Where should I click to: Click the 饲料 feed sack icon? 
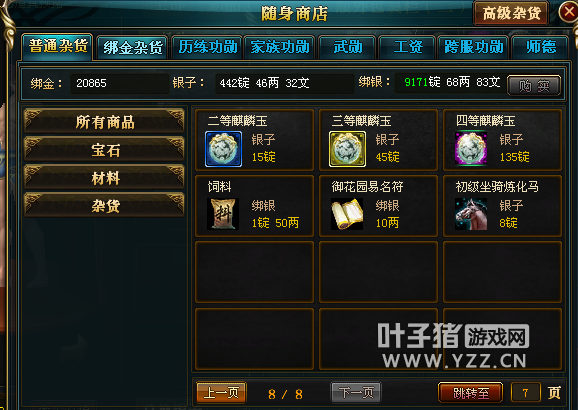tap(223, 214)
